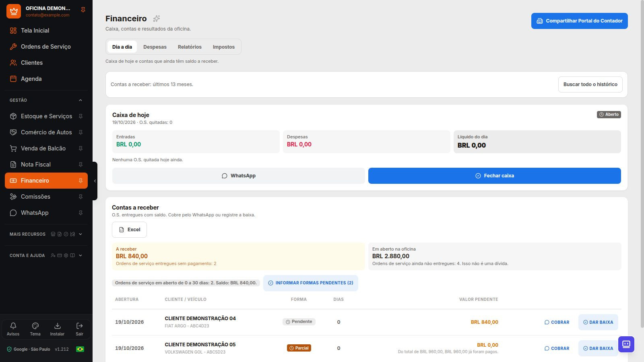Expand MAIS RECURSOS section
The image size is (644, 362).
pos(46,234)
